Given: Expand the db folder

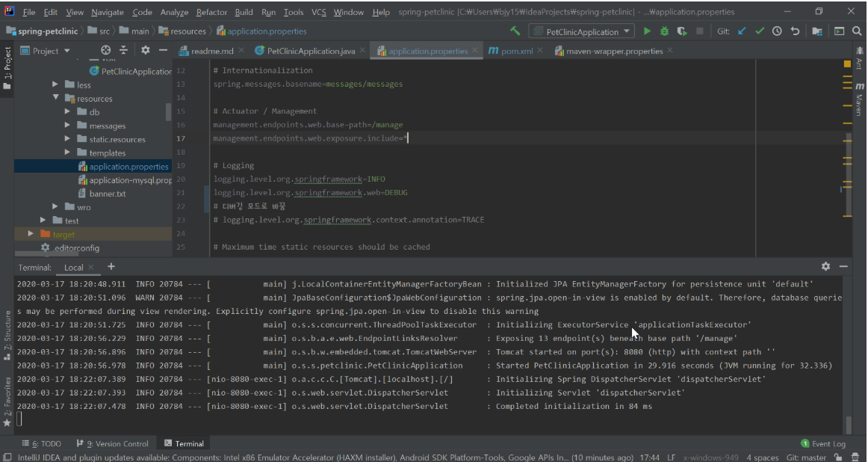Looking at the screenshot, I should 67,112.
